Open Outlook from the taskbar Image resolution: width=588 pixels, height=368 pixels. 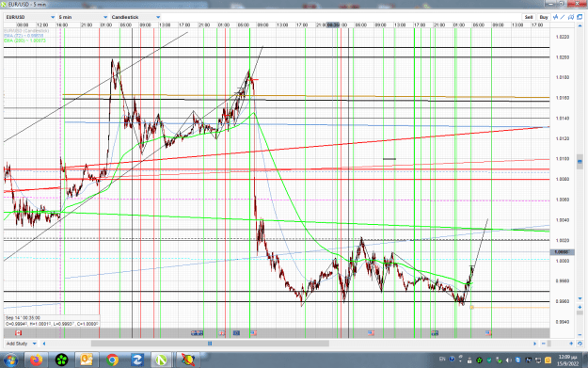pos(87,360)
